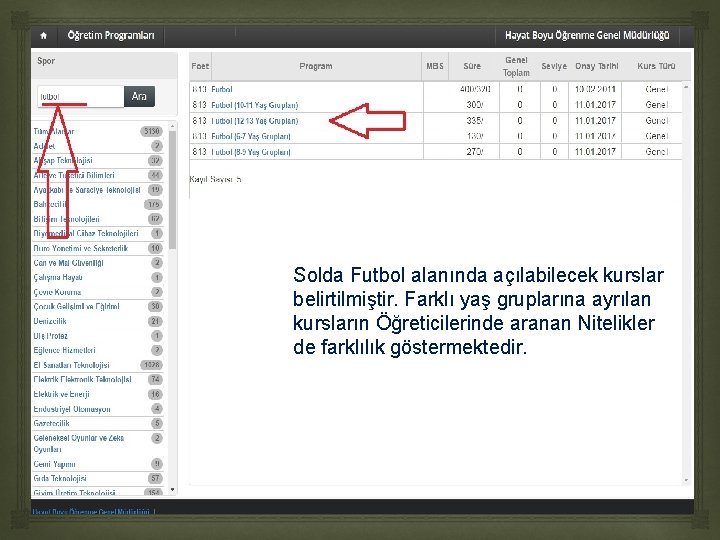Select Bilişim Teknolojileri category
720x540 pixels.
[67, 219]
